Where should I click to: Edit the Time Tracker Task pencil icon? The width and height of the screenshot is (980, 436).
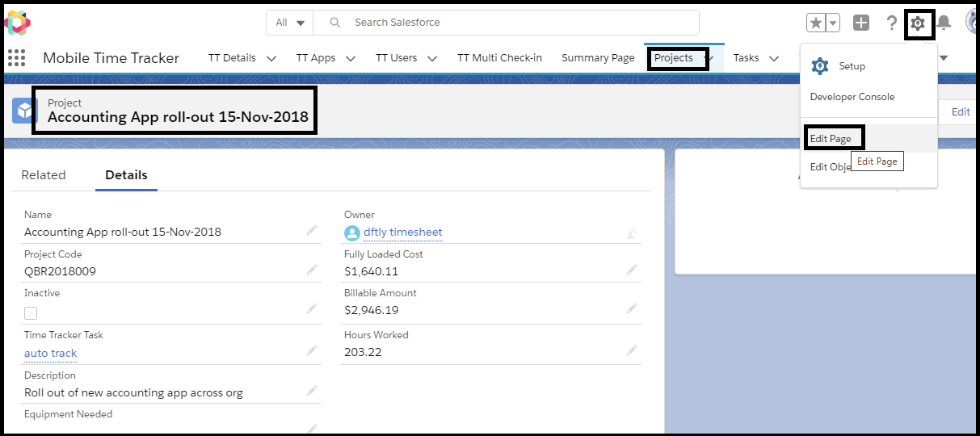point(312,350)
